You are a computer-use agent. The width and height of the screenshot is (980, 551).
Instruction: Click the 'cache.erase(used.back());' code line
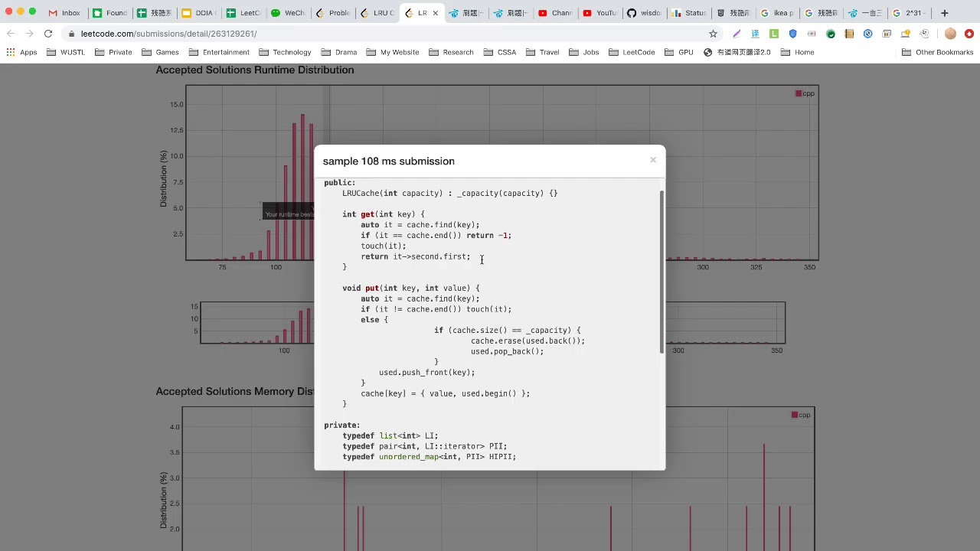[x=528, y=341]
